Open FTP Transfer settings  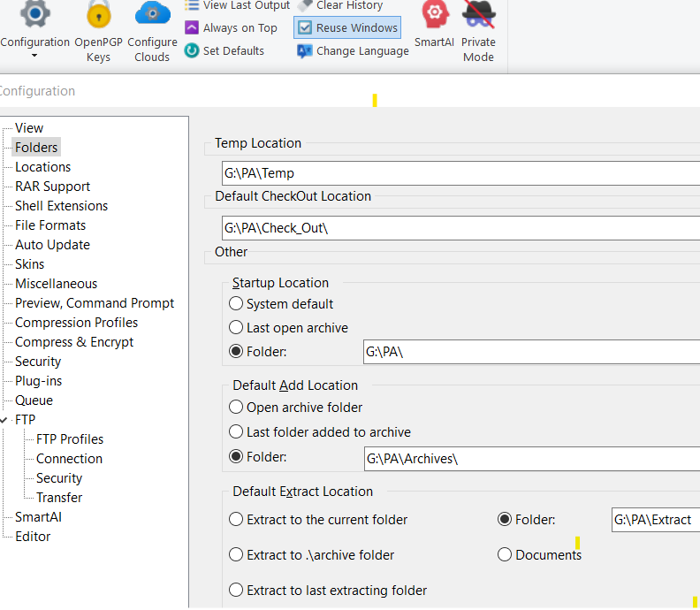pos(59,498)
